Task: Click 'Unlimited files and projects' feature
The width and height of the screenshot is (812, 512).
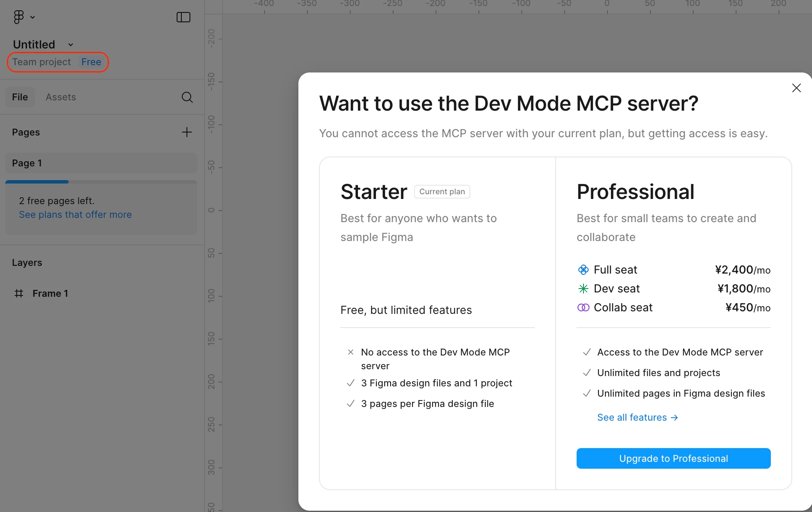Action: tap(659, 373)
